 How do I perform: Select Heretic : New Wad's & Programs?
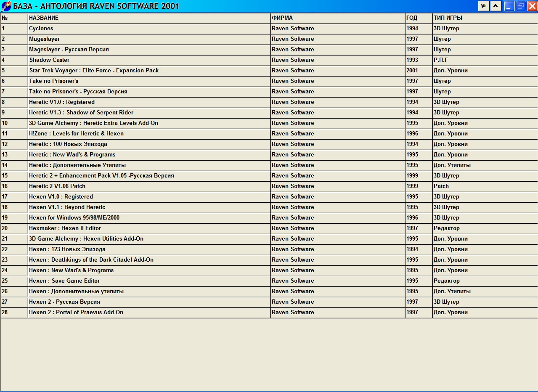coord(72,155)
